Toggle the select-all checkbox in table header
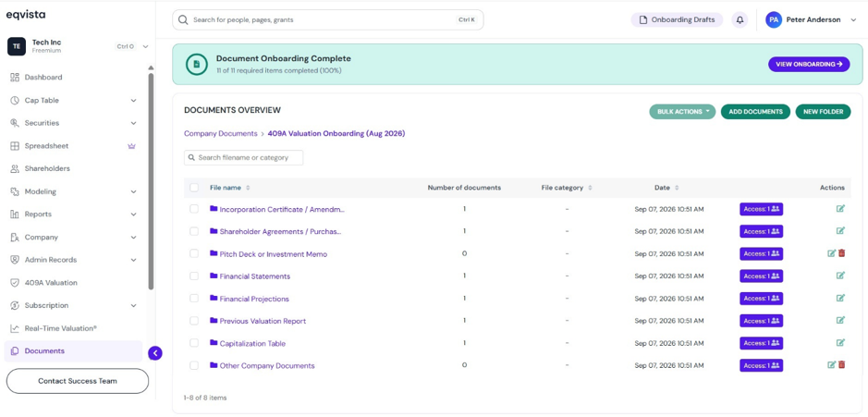The height and width of the screenshot is (417, 868). [x=194, y=188]
